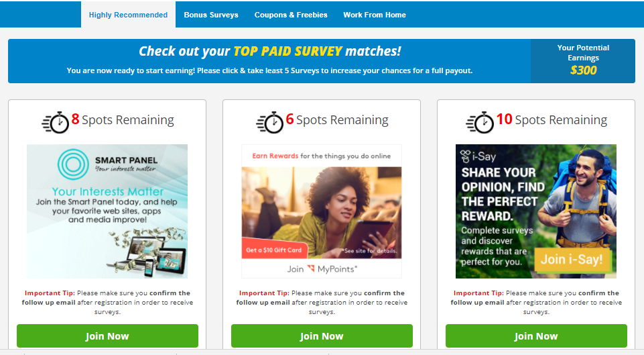The image size is (644, 355).
Task: Click the Your Potential Earnings $300 box
Action: click(583, 61)
